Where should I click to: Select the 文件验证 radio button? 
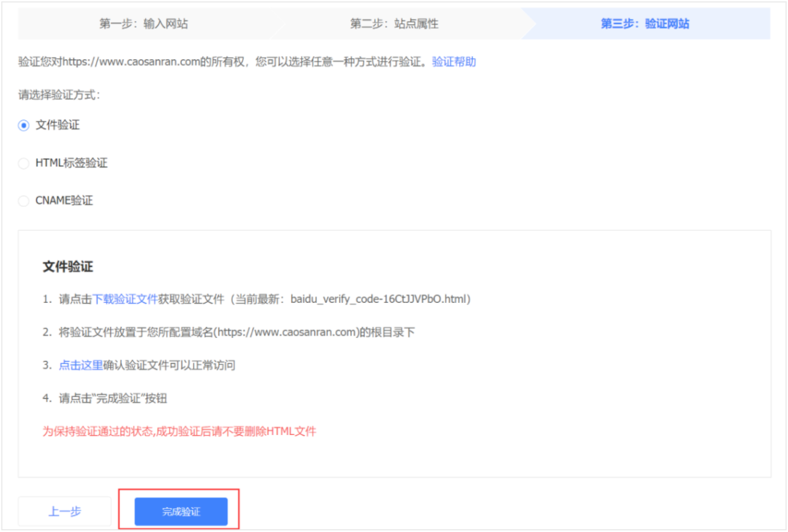tap(23, 126)
